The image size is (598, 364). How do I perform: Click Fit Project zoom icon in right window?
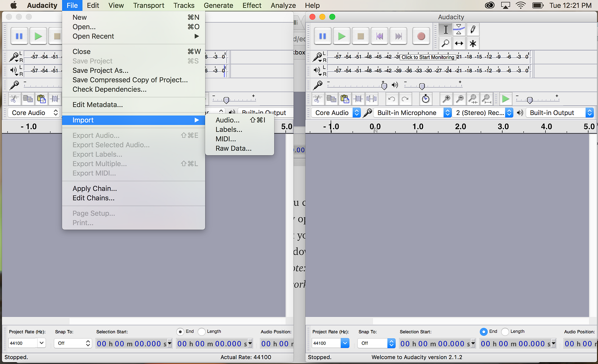pyautogui.click(x=487, y=99)
